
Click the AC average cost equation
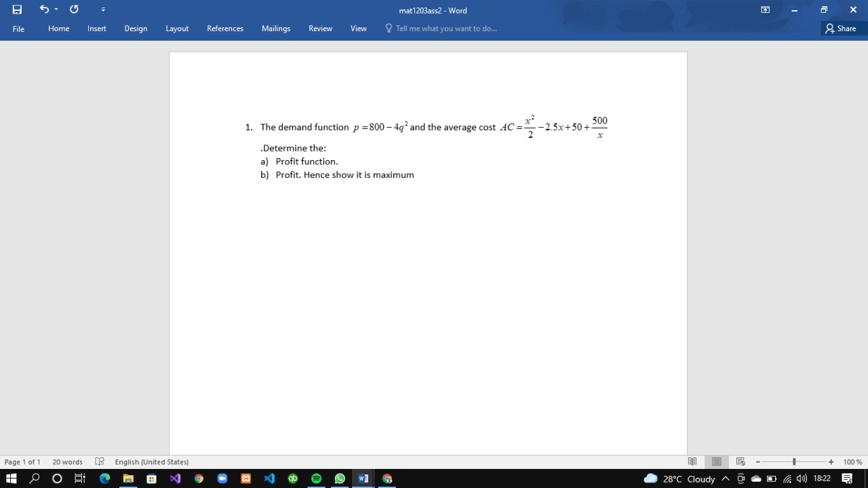click(554, 127)
